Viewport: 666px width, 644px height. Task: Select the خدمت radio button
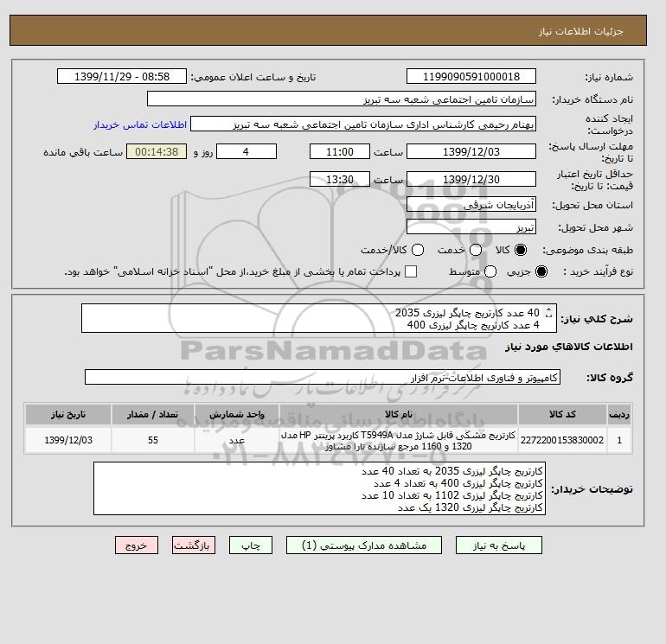point(476,250)
